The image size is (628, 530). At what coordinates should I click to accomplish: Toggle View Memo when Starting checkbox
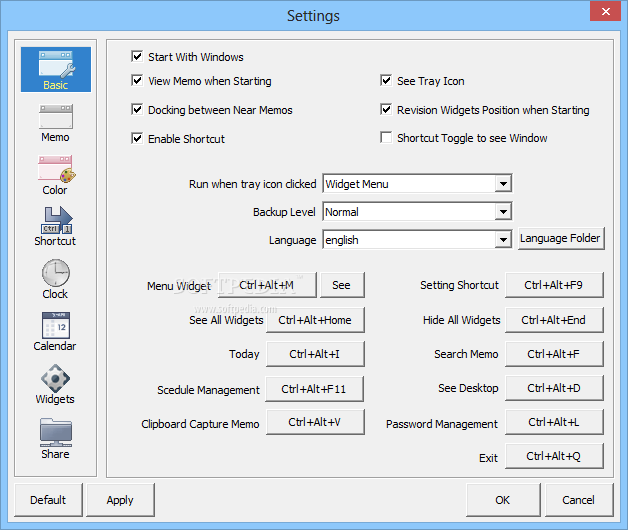pos(137,81)
